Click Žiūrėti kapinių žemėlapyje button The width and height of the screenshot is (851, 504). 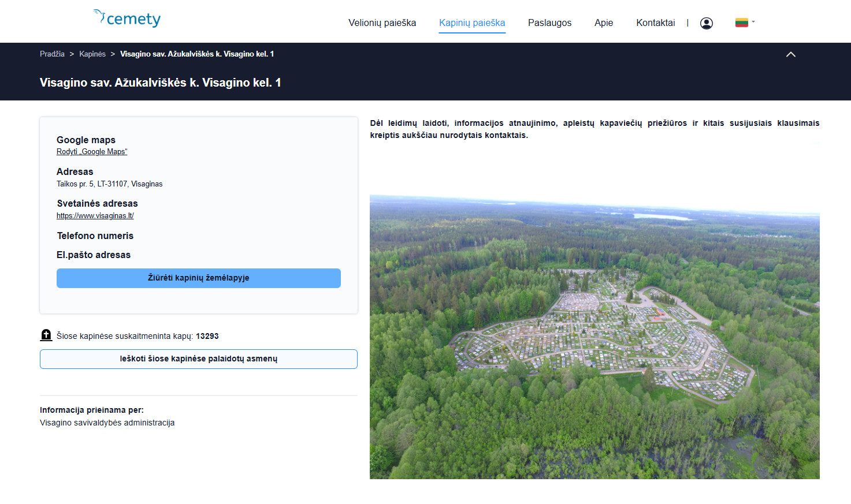click(x=199, y=278)
